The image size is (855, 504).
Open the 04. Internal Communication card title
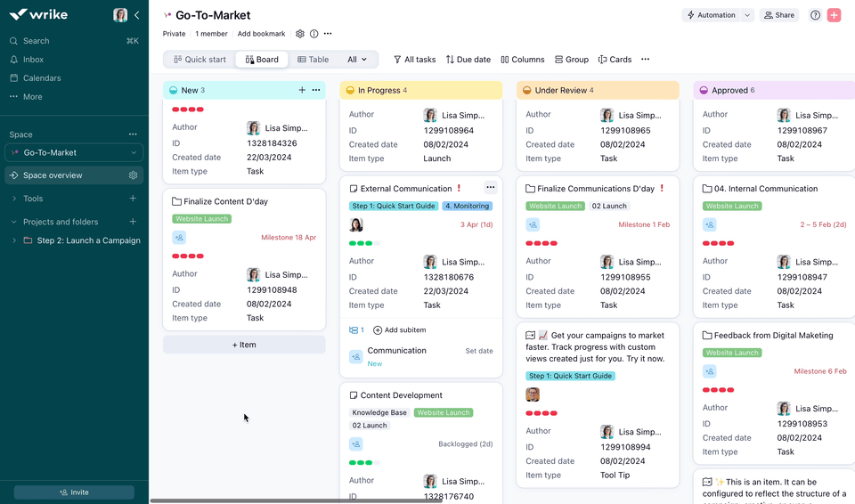[x=766, y=189]
